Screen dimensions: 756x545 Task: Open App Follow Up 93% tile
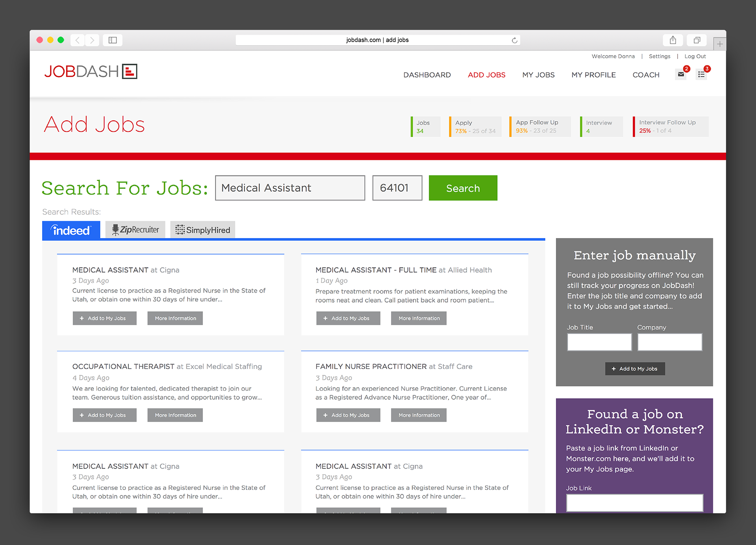coord(540,127)
